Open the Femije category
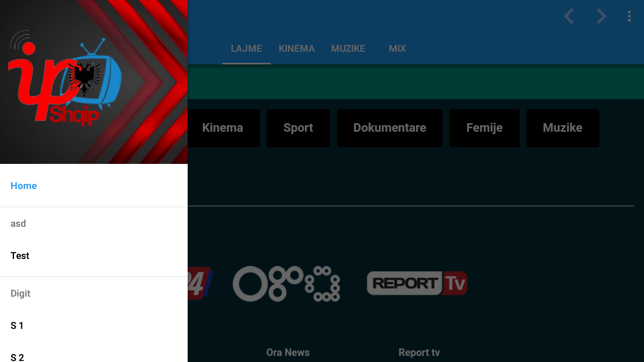This screenshot has width=644, height=362. click(485, 128)
